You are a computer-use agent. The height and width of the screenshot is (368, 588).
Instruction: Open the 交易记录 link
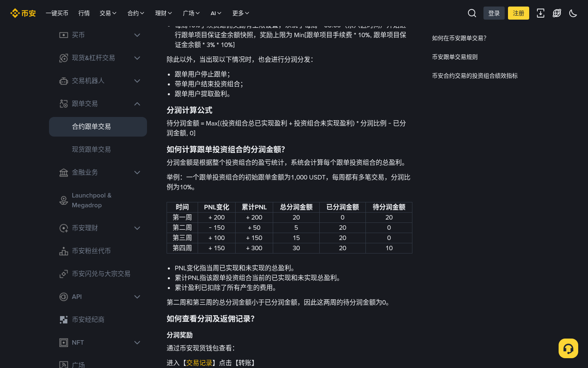[x=199, y=363]
